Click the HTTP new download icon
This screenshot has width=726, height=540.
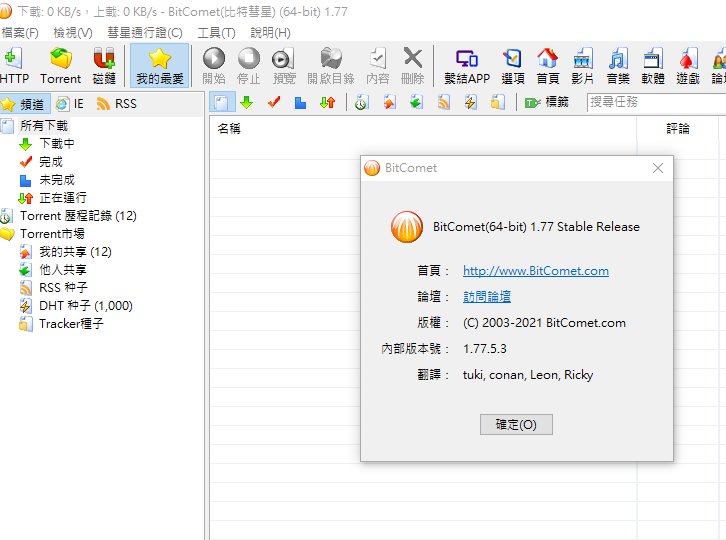pyautogui.click(x=13, y=66)
